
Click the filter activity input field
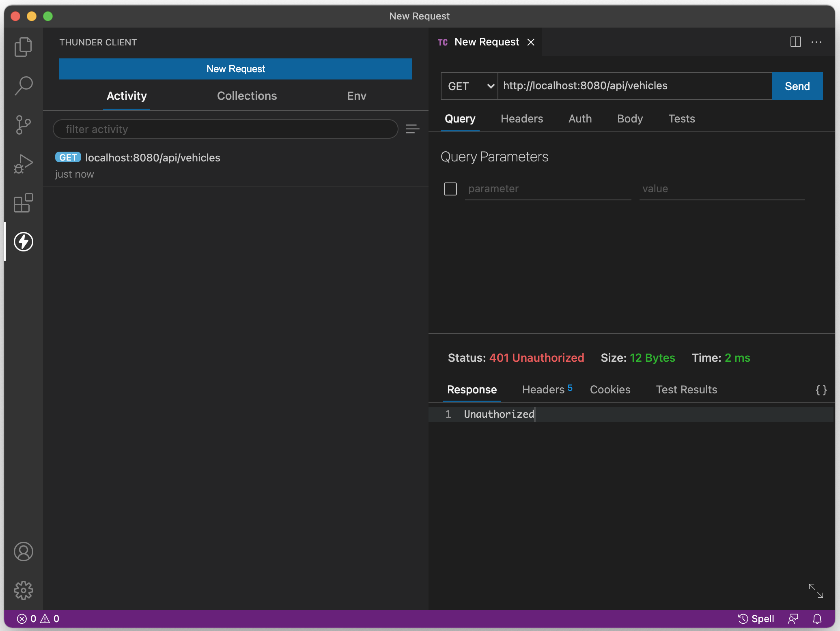(225, 129)
